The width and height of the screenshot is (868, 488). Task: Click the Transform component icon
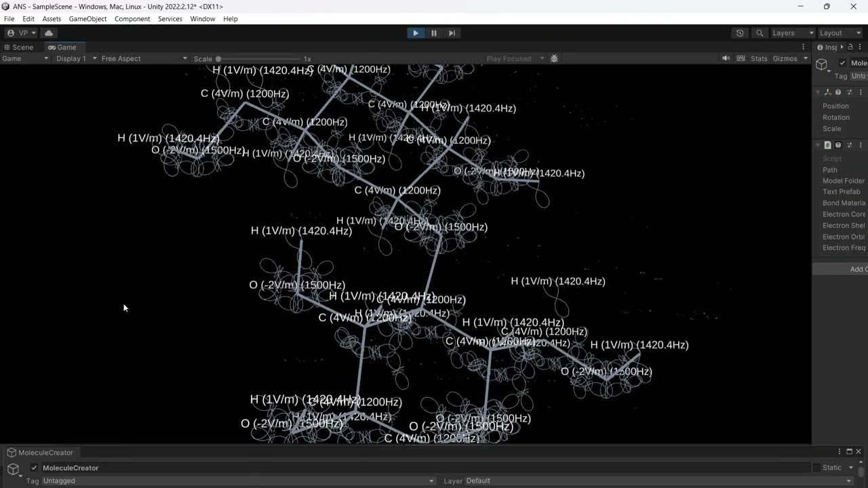pos(827,92)
